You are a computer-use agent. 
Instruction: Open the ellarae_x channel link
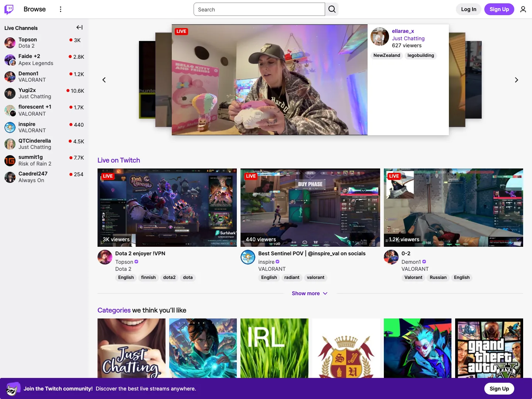(403, 31)
